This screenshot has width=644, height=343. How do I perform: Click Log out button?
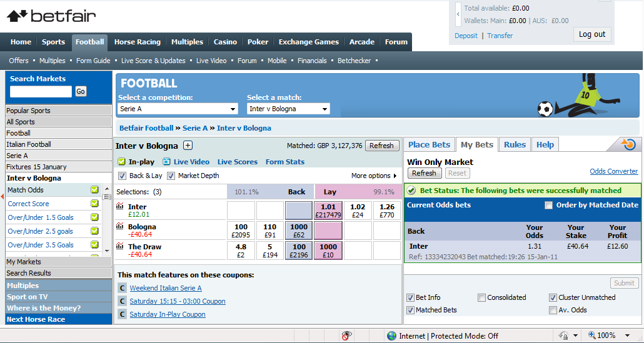coord(592,34)
